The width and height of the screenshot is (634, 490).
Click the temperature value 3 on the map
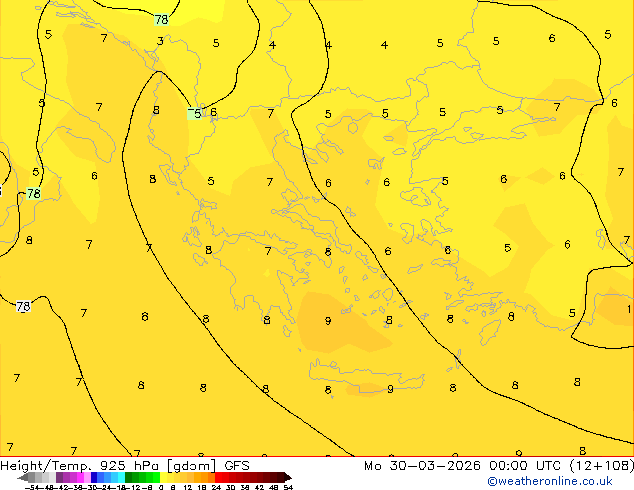click(x=160, y=41)
